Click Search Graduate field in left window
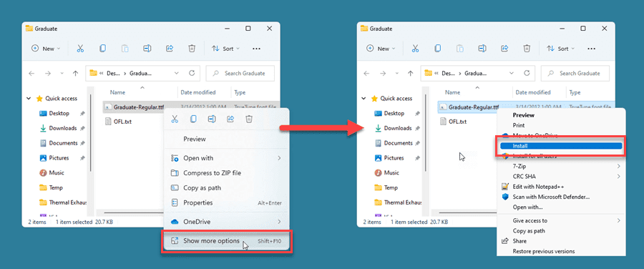This screenshot has height=269, width=644. [x=240, y=74]
